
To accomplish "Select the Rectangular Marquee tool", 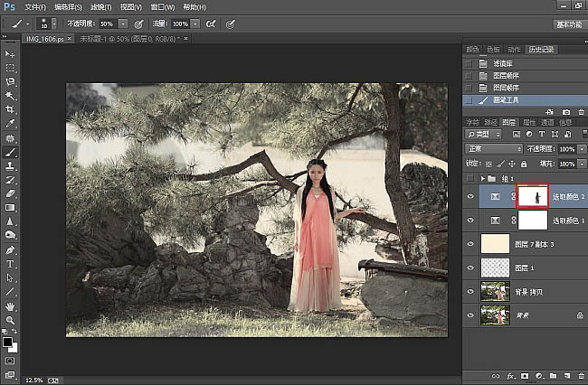I will [11, 68].
